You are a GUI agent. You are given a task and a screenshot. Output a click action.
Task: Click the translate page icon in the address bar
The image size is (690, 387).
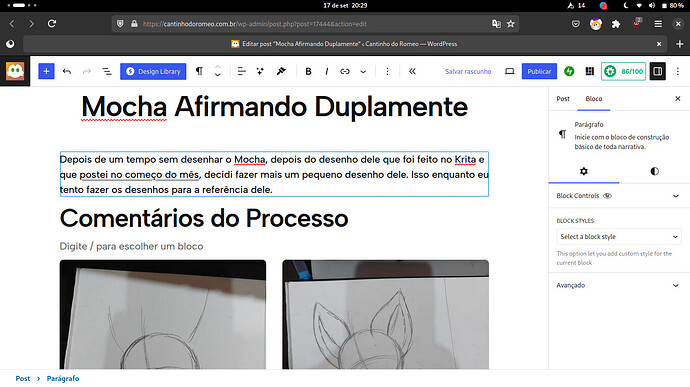click(496, 24)
